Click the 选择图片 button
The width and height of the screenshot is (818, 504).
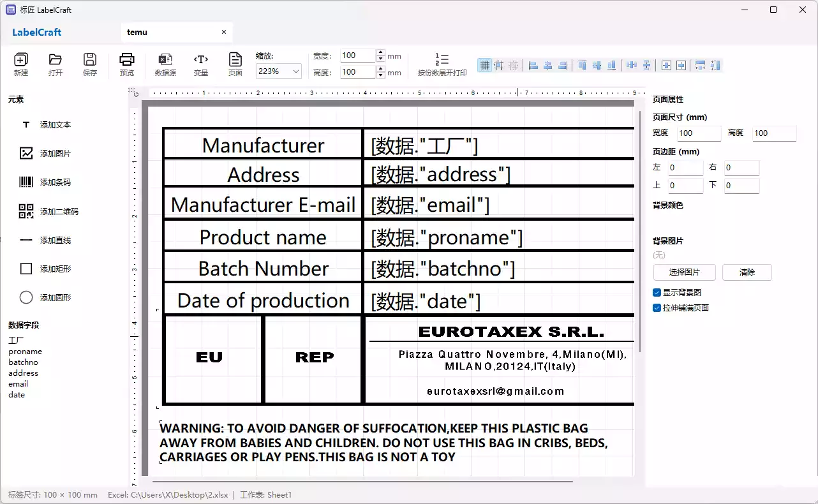[685, 272]
